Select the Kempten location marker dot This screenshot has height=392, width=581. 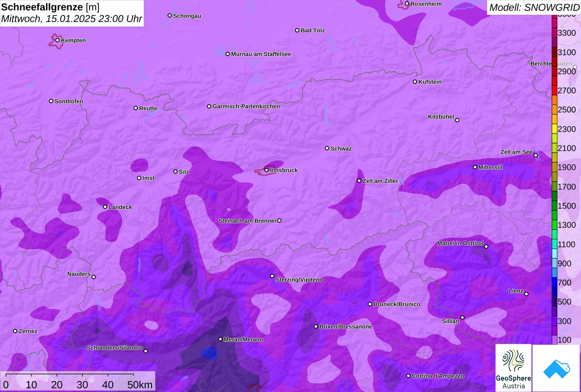pos(58,40)
